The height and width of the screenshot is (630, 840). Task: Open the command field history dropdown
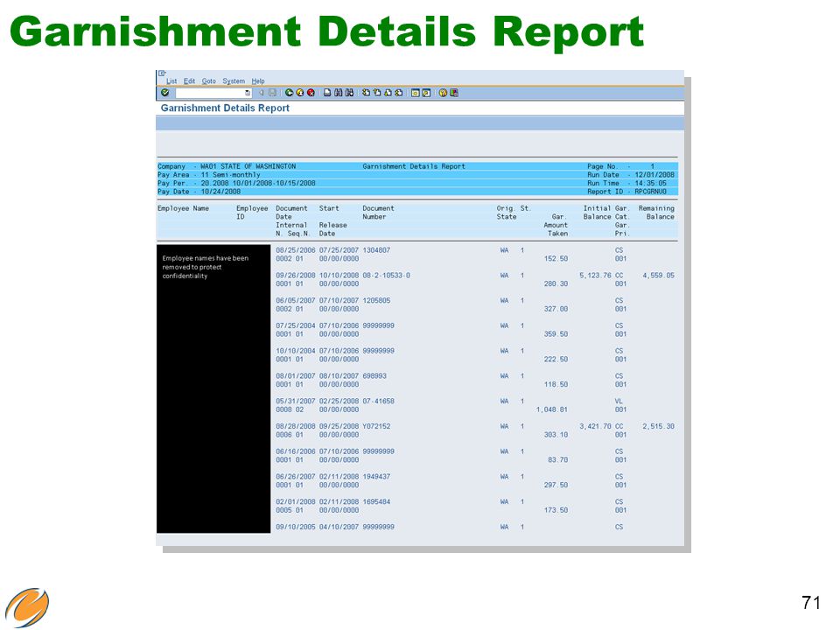tap(248, 93)
